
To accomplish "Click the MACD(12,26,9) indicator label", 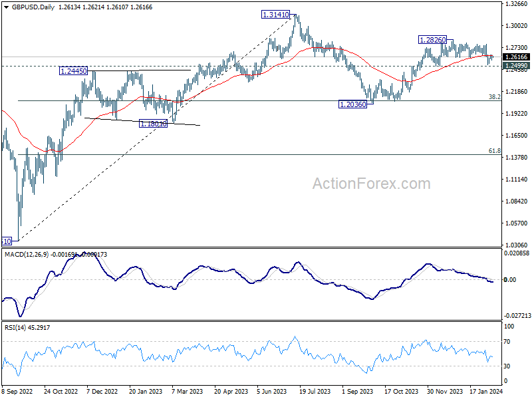I will pos(27,254).
